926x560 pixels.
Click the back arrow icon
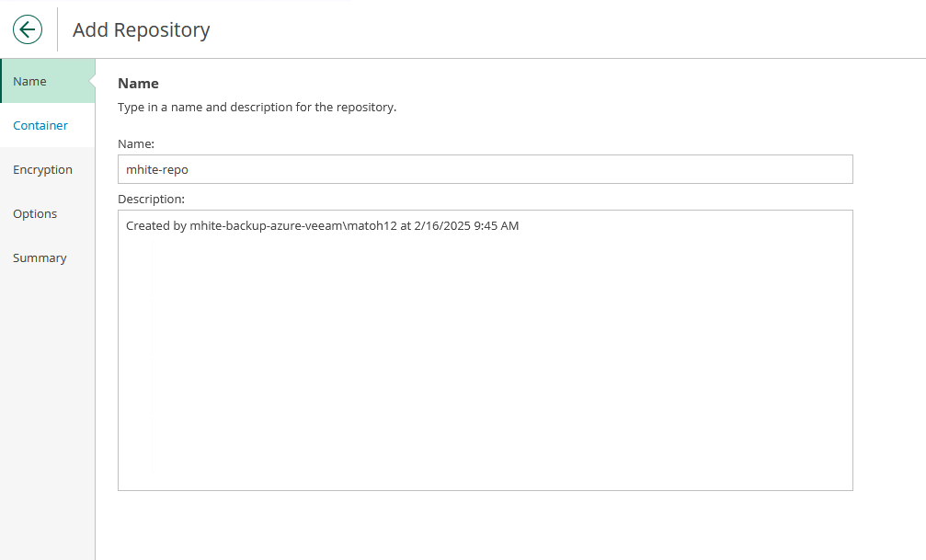pyautogui.click(x=28, y=29)
